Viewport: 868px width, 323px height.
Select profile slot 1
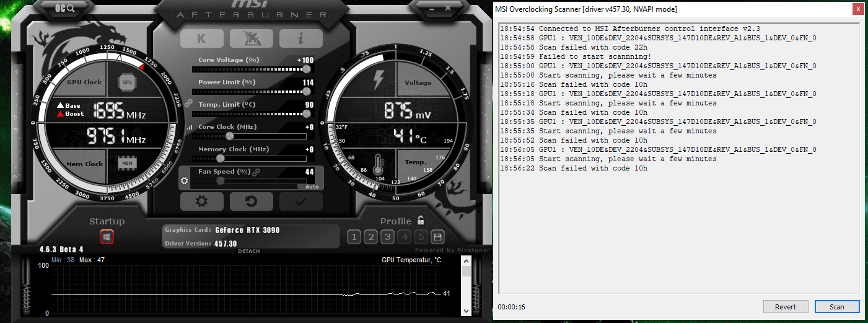[x=353, y=237]
